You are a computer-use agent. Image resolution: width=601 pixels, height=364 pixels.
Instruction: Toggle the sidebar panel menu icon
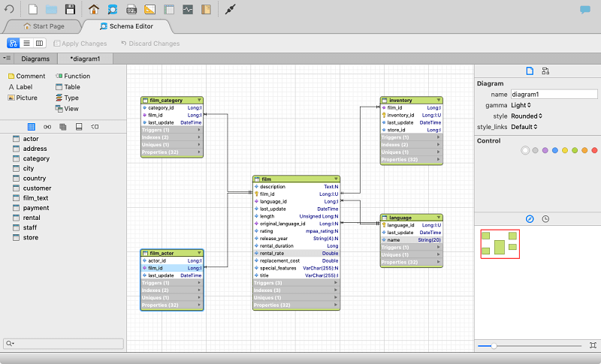(7, 59)
